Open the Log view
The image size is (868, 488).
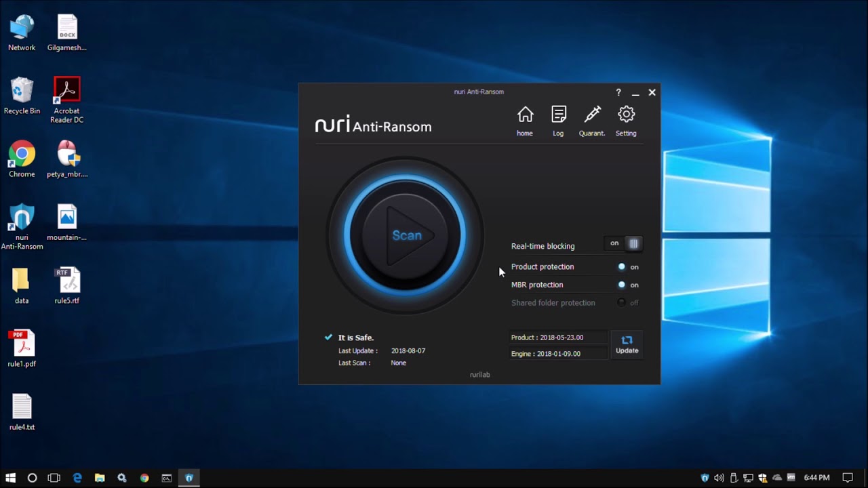(558, 121)
